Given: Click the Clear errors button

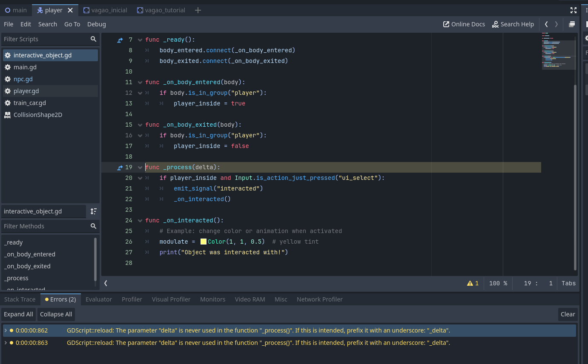Looking at the screenshot, I should (568, 314).
